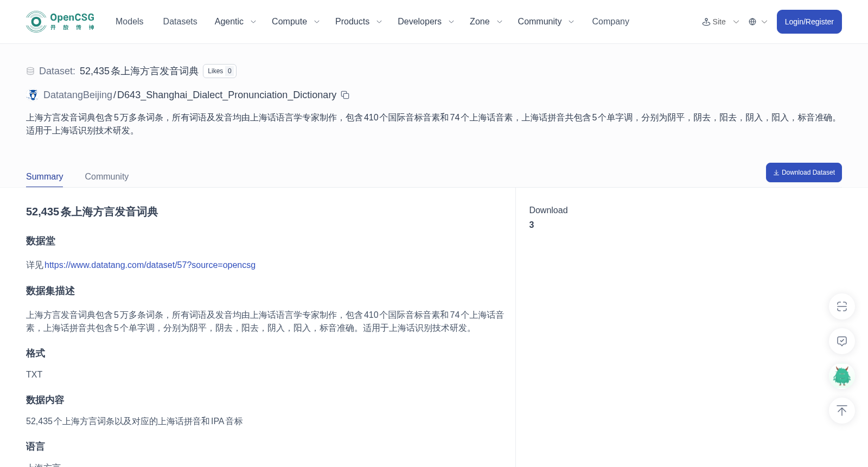Switch to the Community tab below description
868x467 pixels.
coord(107,177)
